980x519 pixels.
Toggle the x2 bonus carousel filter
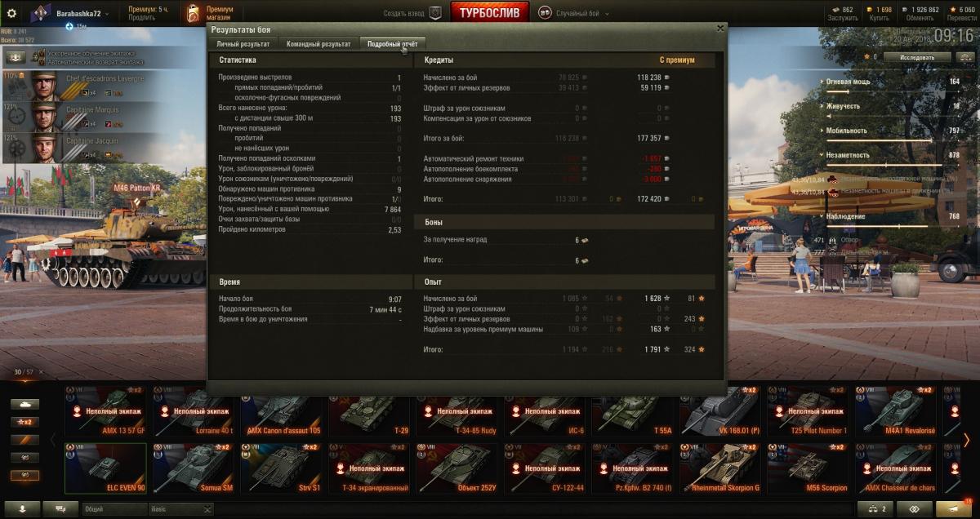[24, 422]
